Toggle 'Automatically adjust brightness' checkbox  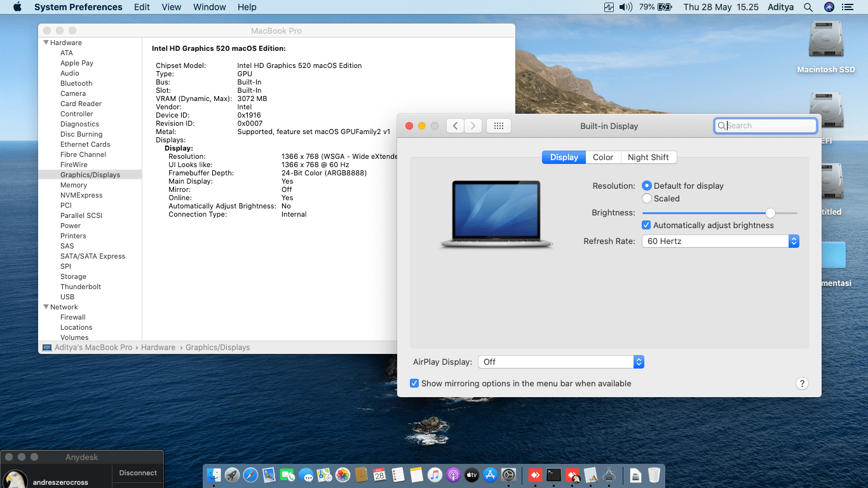[x=646, y=225]
